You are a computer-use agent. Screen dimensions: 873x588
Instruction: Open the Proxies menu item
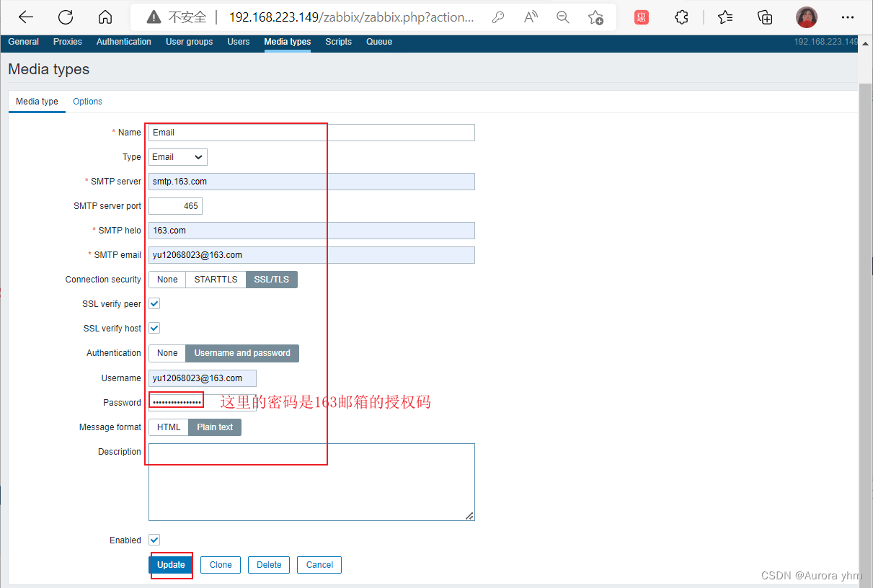coord(68,42)
